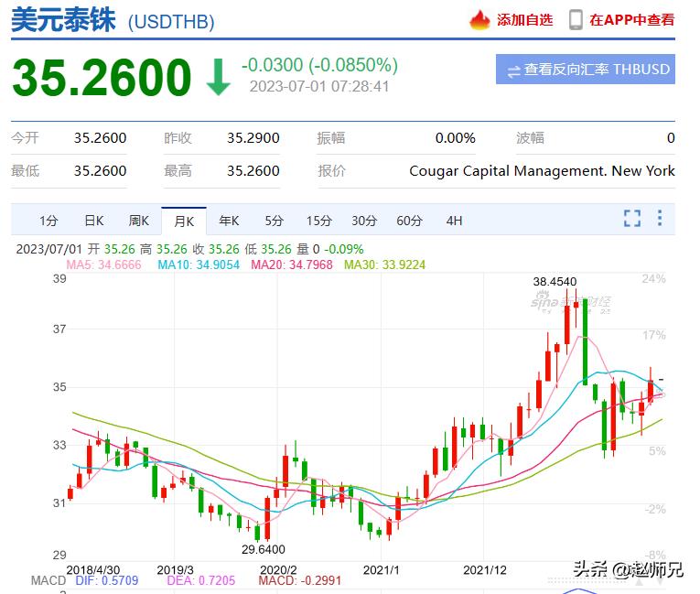Image resolution: width=700 pixels, height=594 pixels.
Task: Click the 38.4540 peak candlestick label
Action: coord(555,281)
